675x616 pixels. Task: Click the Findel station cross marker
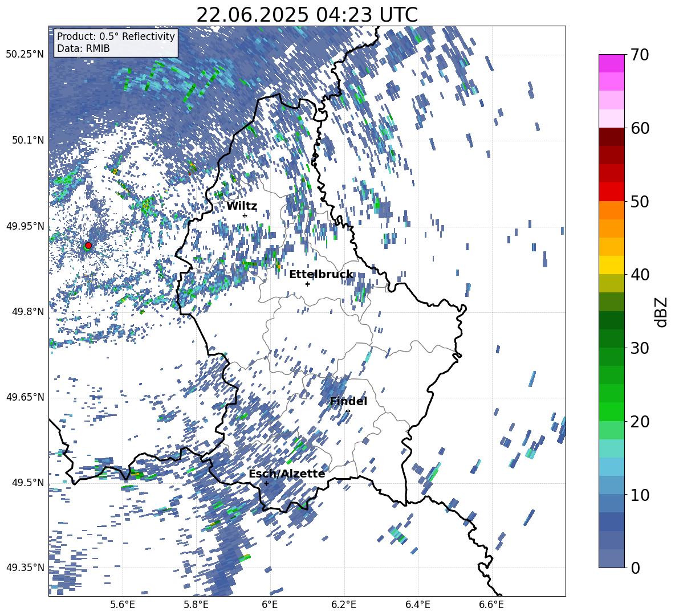(348, 411)
